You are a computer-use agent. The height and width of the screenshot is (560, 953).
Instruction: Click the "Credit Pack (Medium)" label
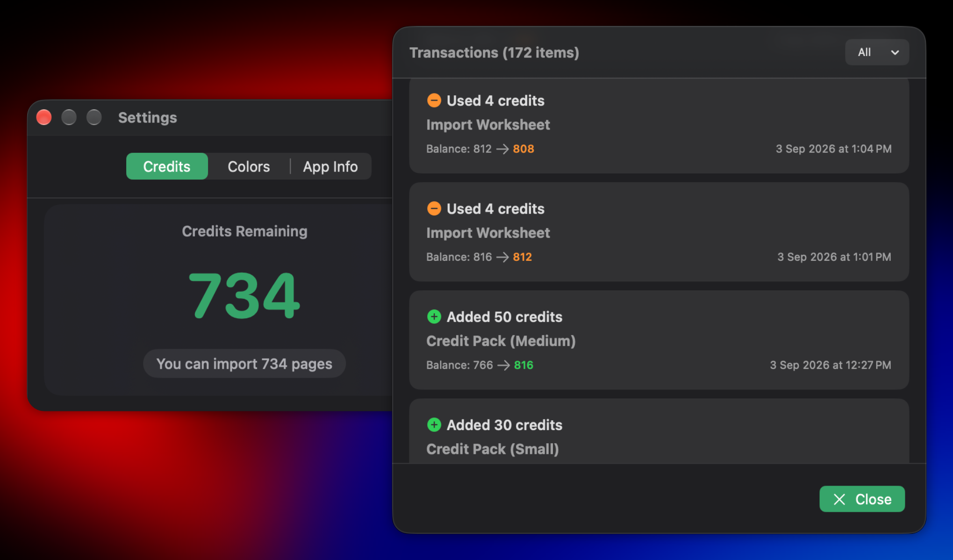coord(501,341)
